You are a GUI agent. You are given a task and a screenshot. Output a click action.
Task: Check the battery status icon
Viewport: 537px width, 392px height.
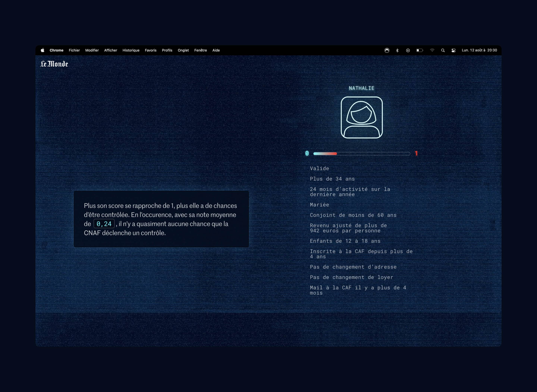point(420,50)
